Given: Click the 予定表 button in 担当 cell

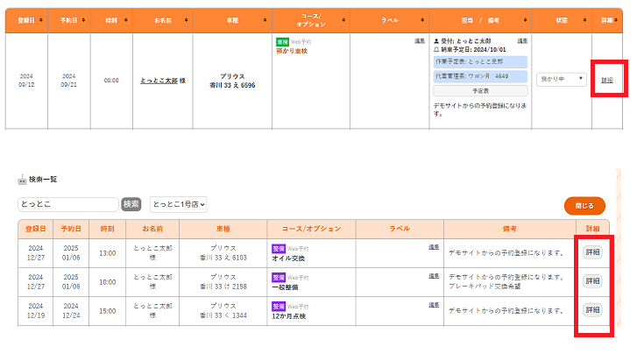Looking at the screenshot, I should tap(480, 90).
